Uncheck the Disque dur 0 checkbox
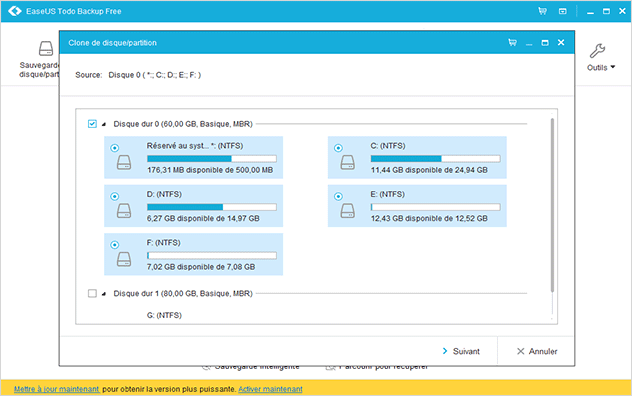 (92, 124)
